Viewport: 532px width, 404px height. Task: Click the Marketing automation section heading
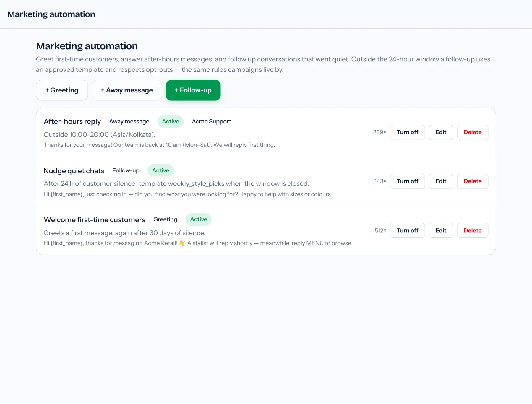(87, 46)
